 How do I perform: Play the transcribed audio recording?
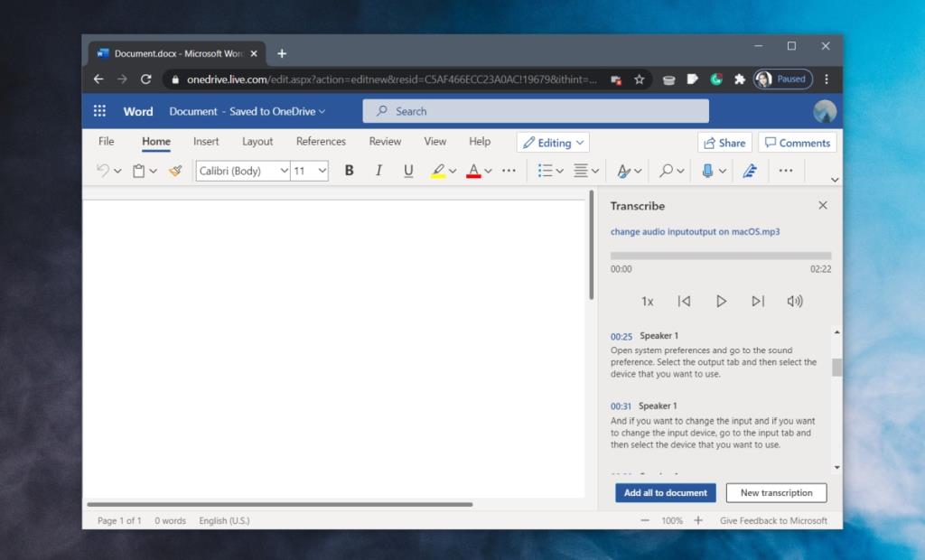[721, 301]
